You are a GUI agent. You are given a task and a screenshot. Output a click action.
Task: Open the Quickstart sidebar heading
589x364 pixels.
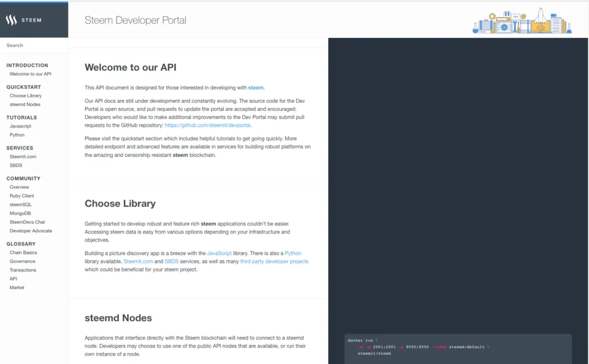(x=24, y=87)
